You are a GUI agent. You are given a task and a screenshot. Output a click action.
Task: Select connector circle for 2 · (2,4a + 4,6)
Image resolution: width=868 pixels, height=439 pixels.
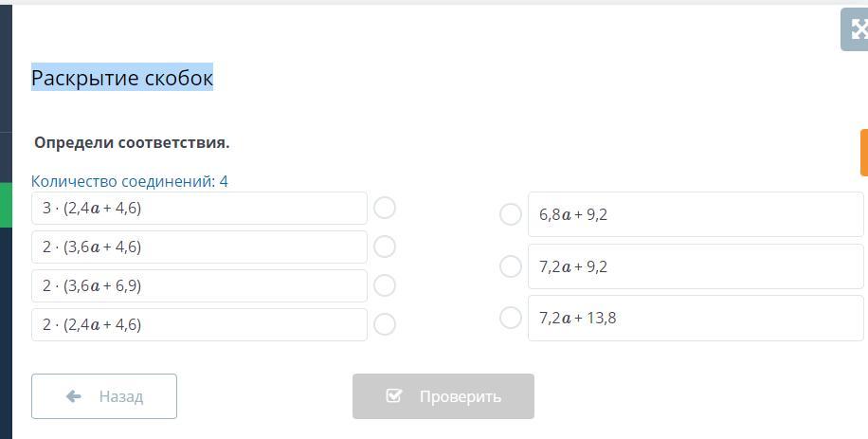pos(385,324)
